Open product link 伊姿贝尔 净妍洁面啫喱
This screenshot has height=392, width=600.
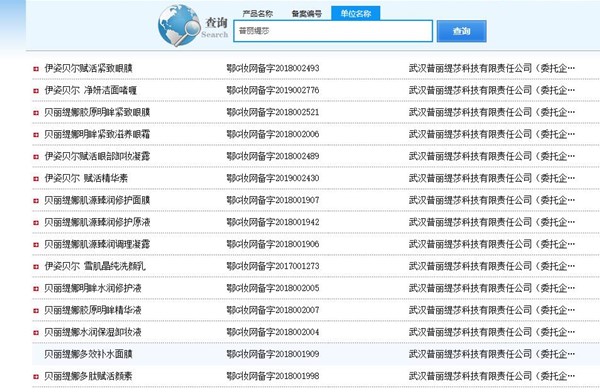pyautogui.click(x=91, y=90)
